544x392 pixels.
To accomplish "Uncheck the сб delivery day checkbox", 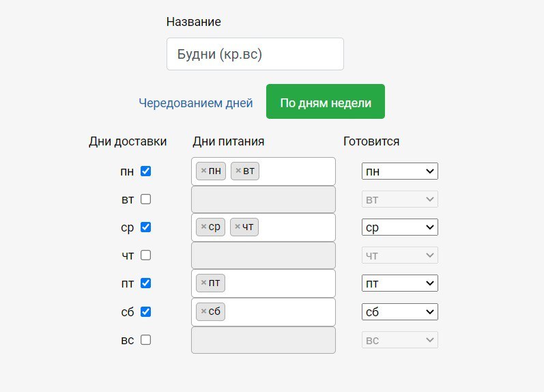I will click(145, 312).
